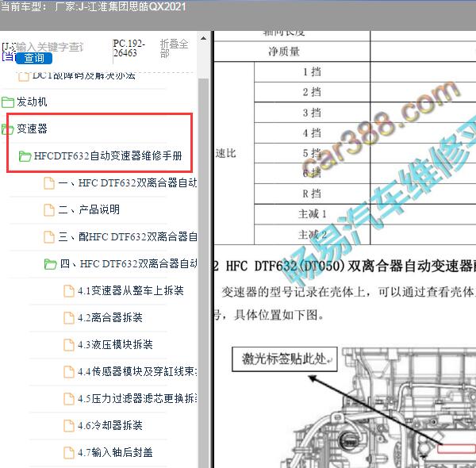Click document icon for 三、配HFC DTF632
This screenshot has height=468, width=476.
(x=49, y=237)
